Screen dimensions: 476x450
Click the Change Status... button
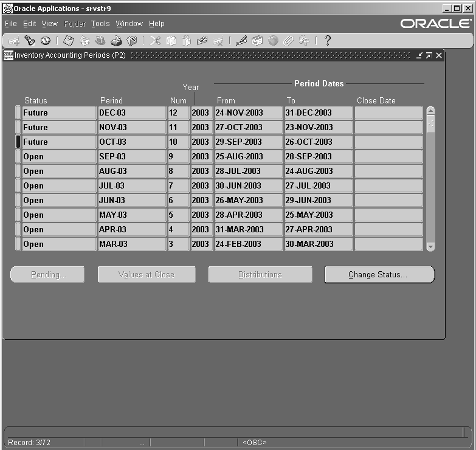click(x=379, y=274)
